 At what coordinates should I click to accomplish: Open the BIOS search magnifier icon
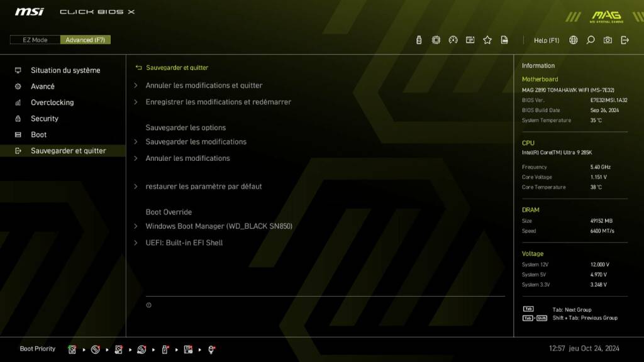[590, 40]
